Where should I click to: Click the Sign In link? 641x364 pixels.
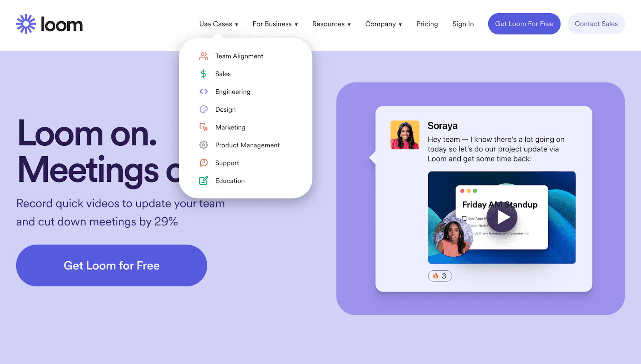coord(463,24)
